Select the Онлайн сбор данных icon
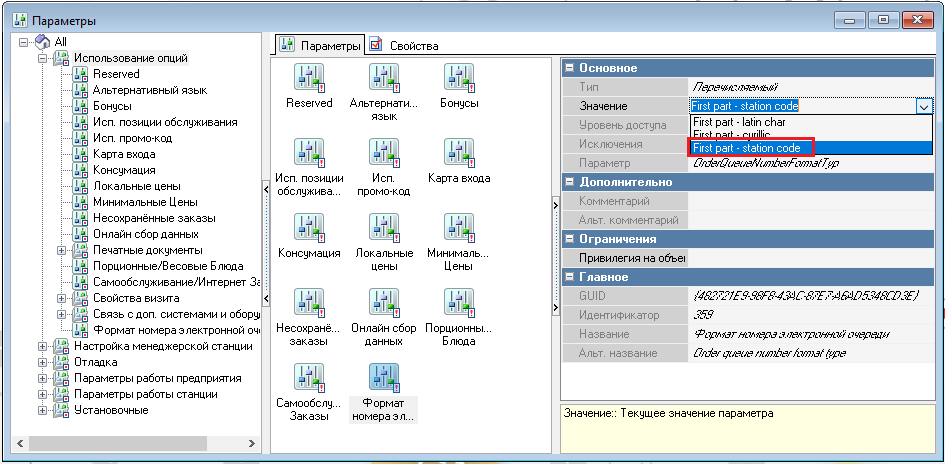The height and width of the screenshot is (464, 945). pyautogui.click(x=384, y=303)
